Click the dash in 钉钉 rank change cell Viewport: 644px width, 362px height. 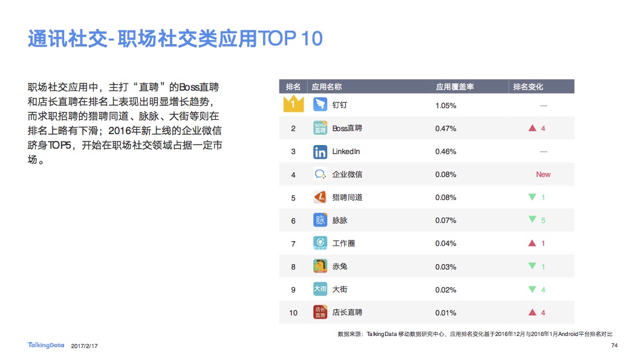pos(544,106)
